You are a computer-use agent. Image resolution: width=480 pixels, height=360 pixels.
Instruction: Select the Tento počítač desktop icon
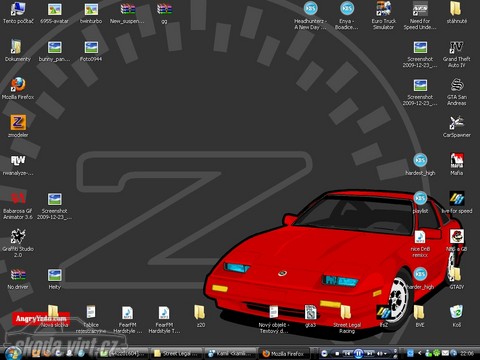point(18,13)
